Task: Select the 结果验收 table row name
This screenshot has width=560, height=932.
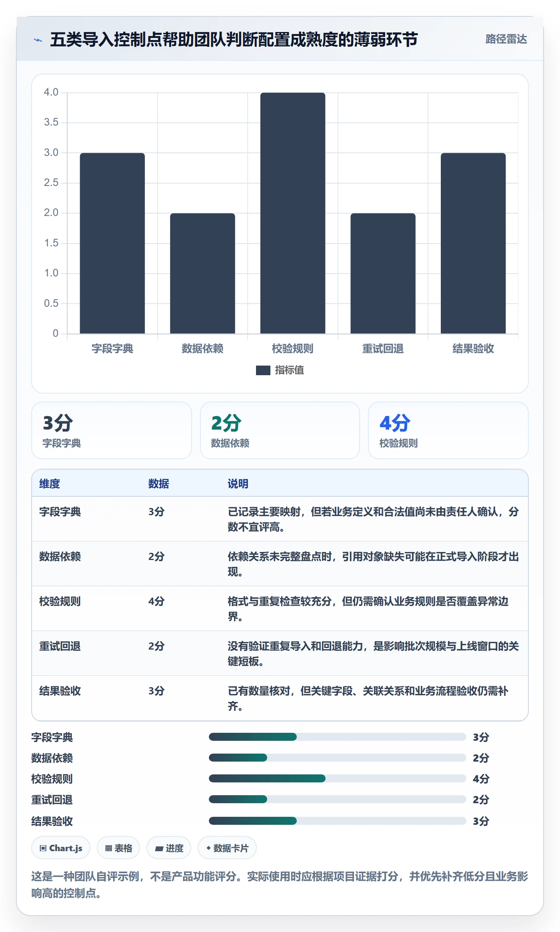Action: pyautogui.click(x=60, y=691)
